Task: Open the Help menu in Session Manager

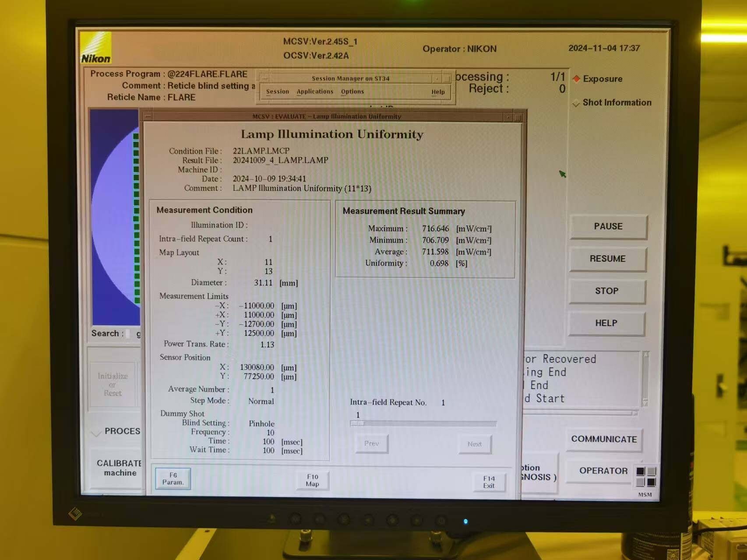Action: [438, 92]
